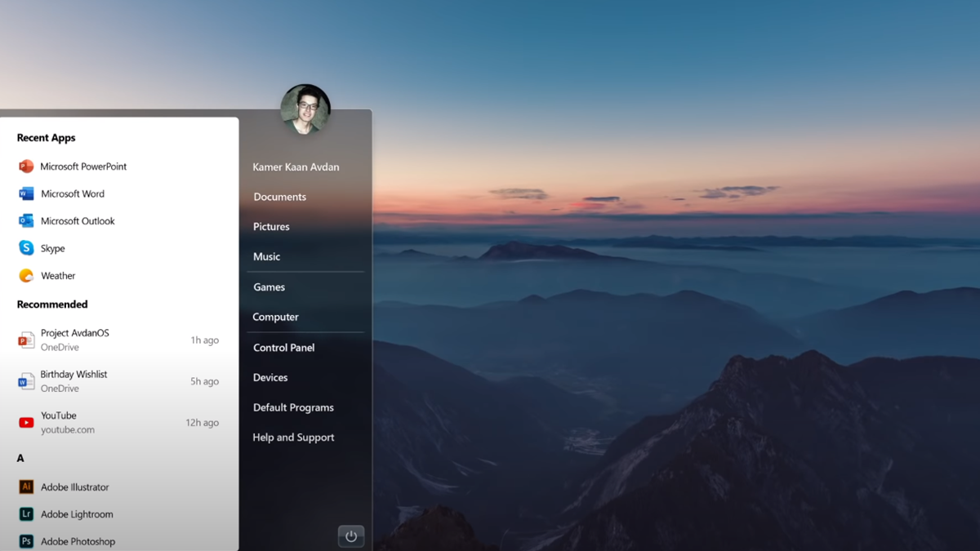Open Microsoft Outlook app icon

coord(26,221)
